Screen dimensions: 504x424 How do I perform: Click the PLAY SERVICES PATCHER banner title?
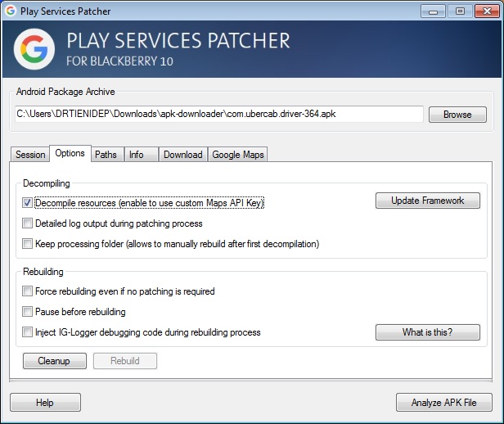(x=178, y=41)
